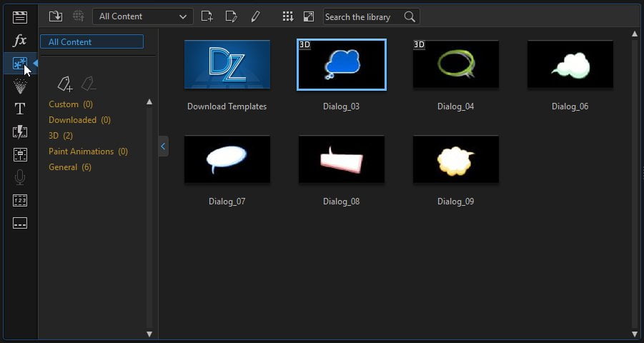Collapse the tag panel with left chevron
The height and width of the screenshot is (343, 644).
163,146
